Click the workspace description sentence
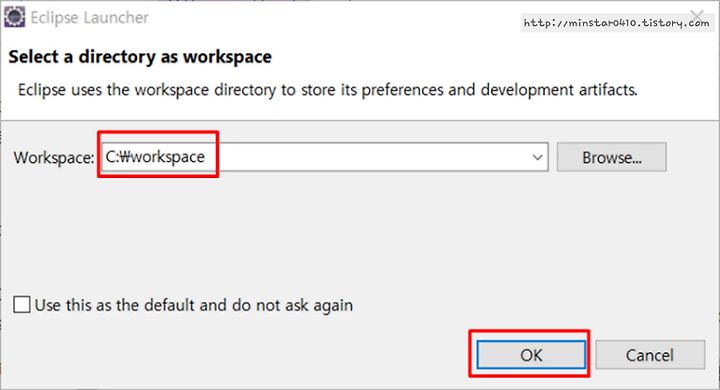720x390 pixels. [x=327, y=90]
